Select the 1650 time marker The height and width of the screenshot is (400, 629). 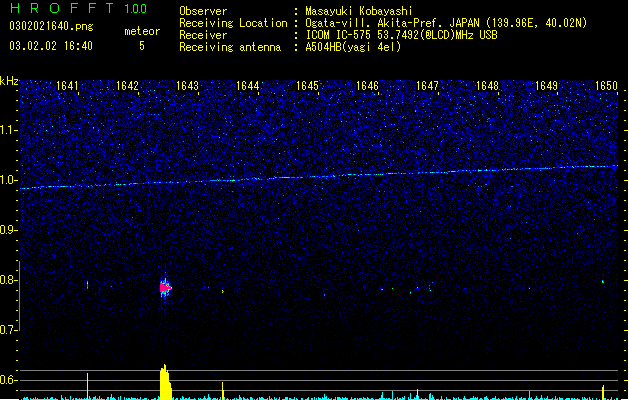coord(606,86)
